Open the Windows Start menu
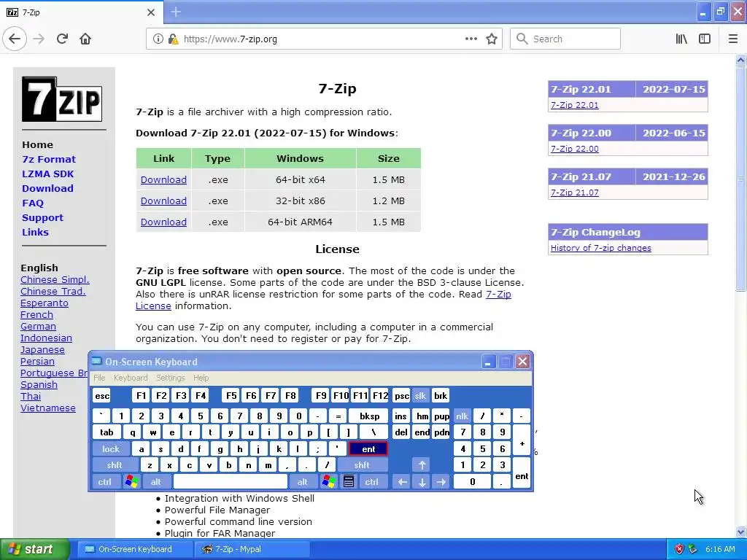The height and width of the screenshot is (560, 747). click(x=34, y=549)
